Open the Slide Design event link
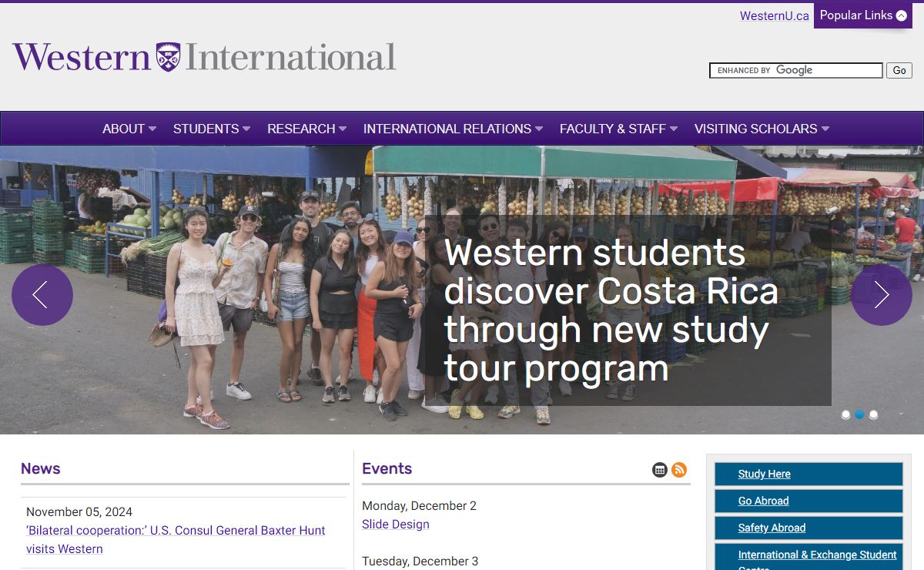The height and width of the screenshot is (570, 924). (x=396, y=525)
